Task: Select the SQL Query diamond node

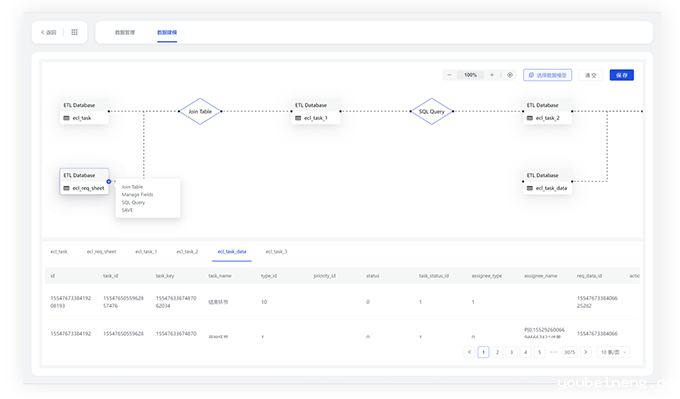Action: [432, 111]
